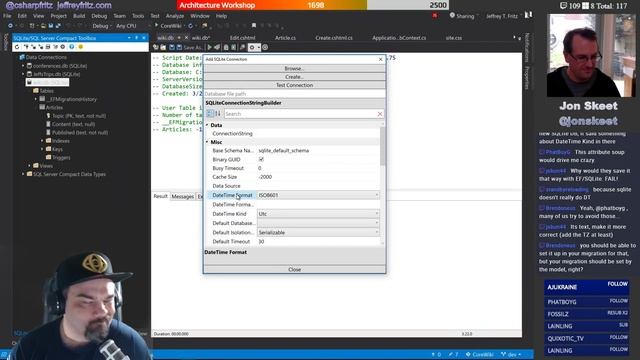
Task: Open the Debug configuration dropdown
Action: (102, 26)
